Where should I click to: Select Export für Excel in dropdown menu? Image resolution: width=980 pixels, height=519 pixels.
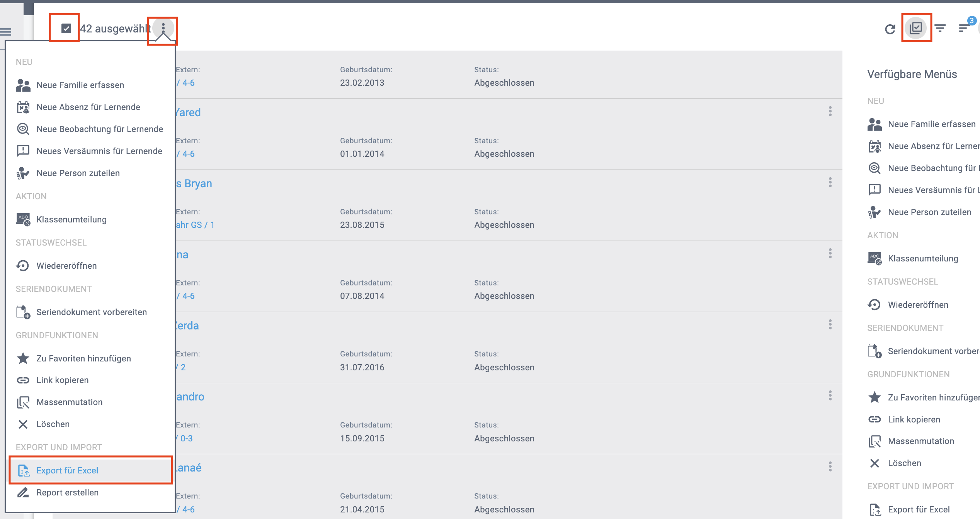click(x=67, y=470)
